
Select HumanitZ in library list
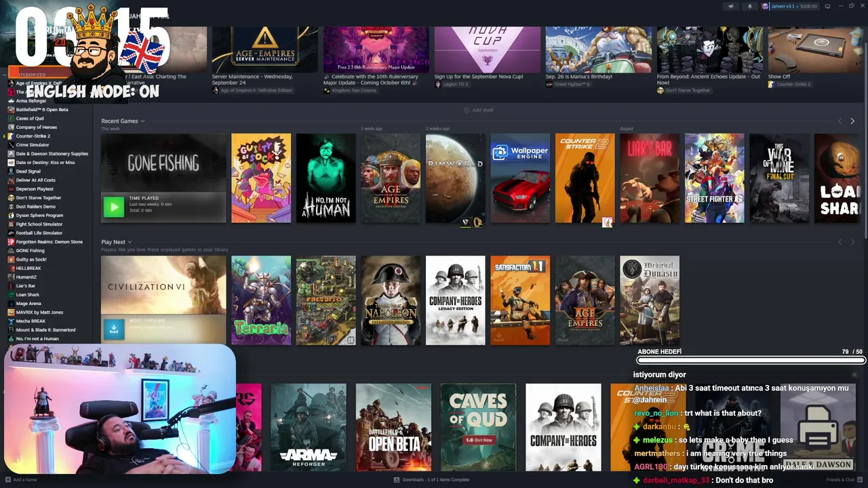(x=26, y=277)
